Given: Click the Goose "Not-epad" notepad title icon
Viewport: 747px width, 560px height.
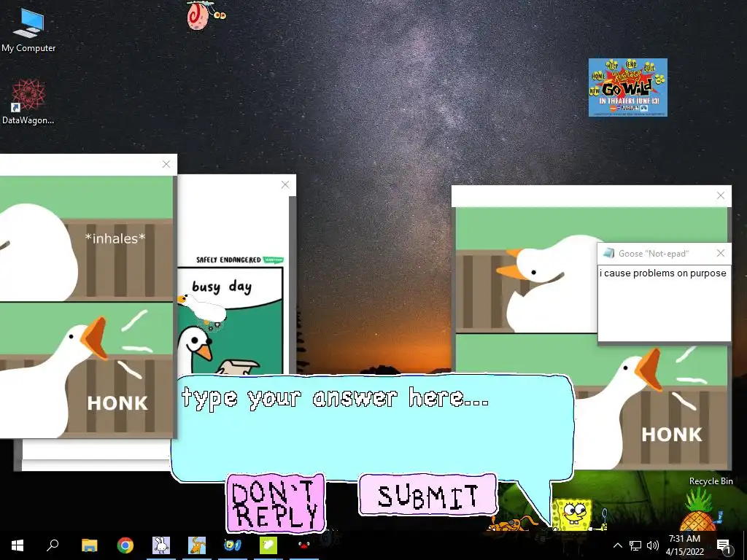Looking at the screenshot, I should [x=608, y=253].
